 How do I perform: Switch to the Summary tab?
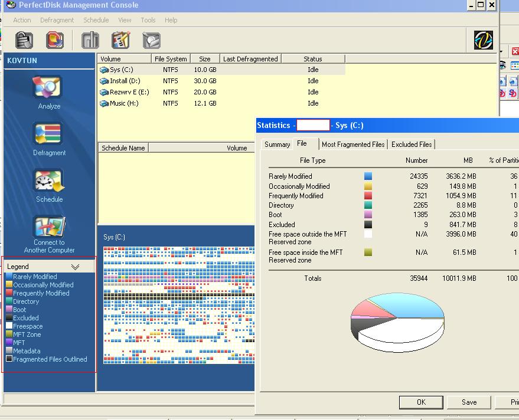(277, 145)
